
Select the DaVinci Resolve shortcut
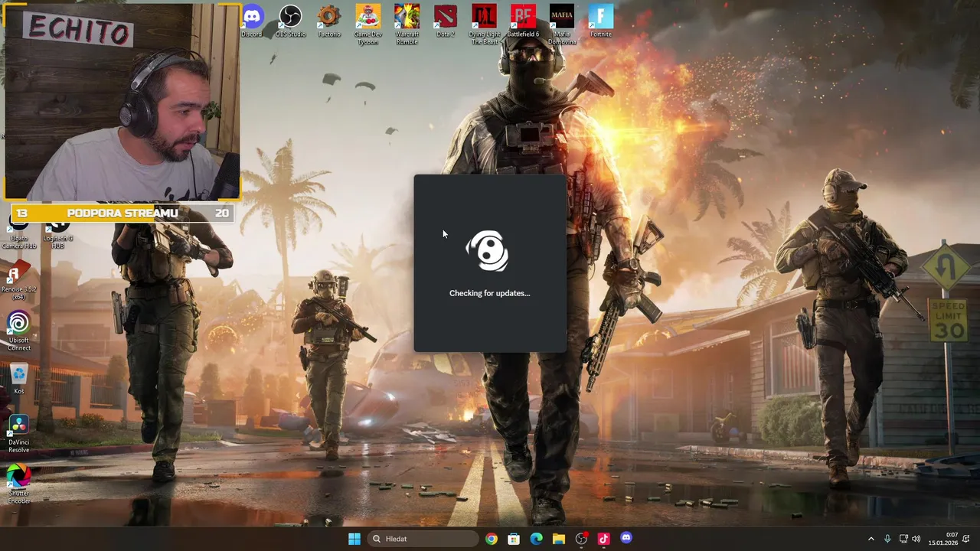coord(18,434)
